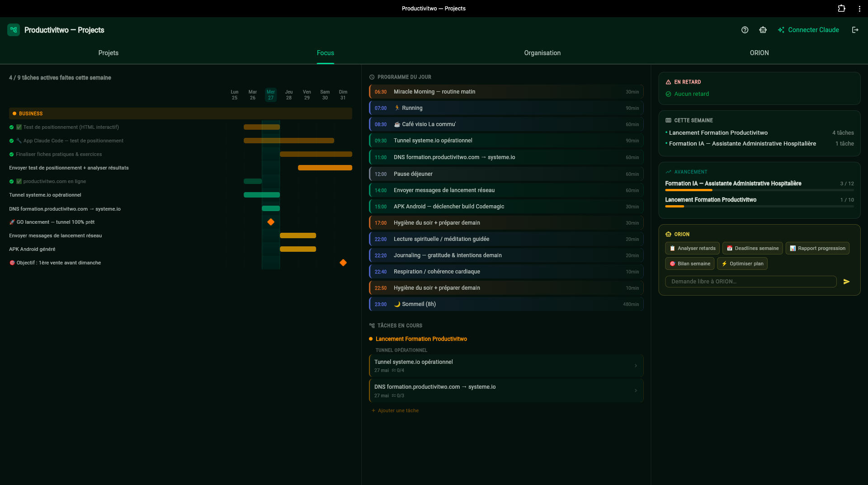868x485 pixels.
Task: Open 22:20 Journaling entry
Action: [x=506, y=255]
